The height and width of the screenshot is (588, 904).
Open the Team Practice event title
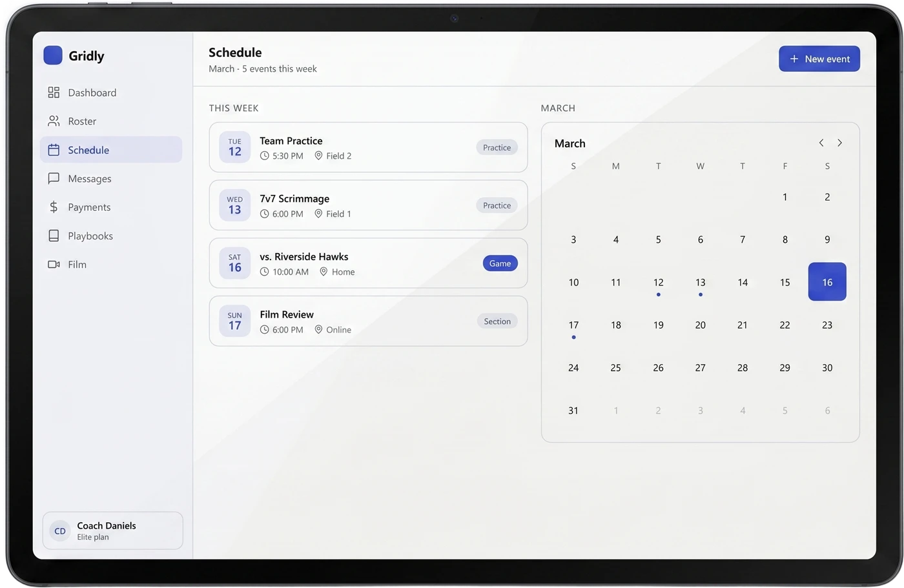coord(291,141)
